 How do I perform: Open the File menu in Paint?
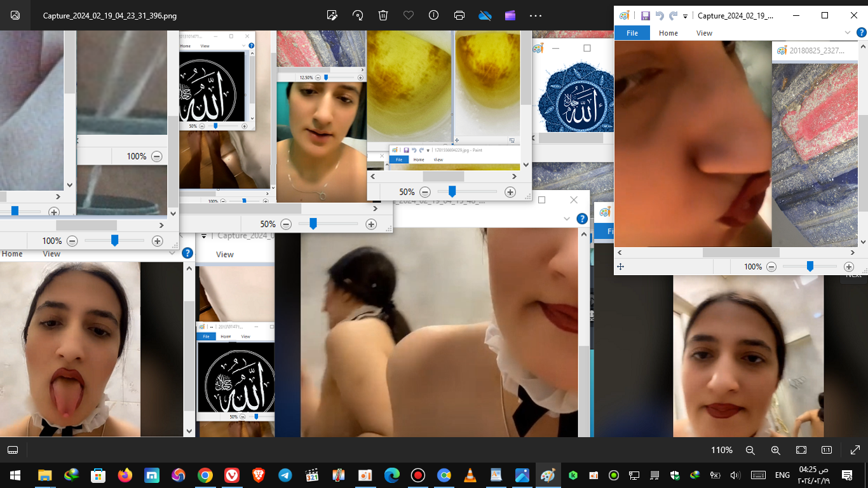coord(632,33)
